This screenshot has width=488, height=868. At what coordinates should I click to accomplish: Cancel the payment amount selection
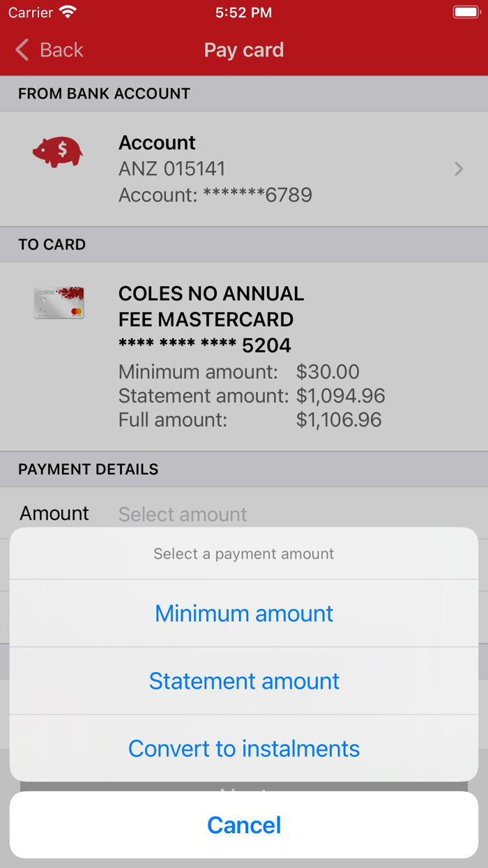[x=244, y=825]
